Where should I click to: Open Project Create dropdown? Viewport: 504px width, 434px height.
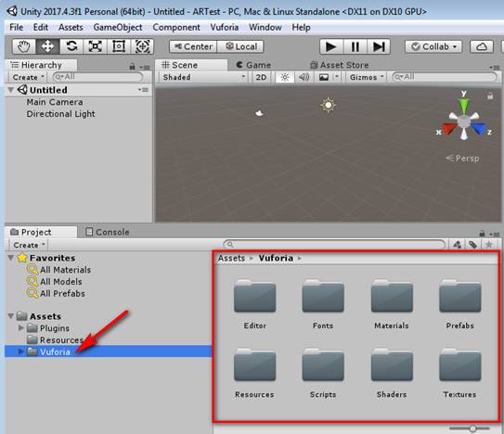29,245
